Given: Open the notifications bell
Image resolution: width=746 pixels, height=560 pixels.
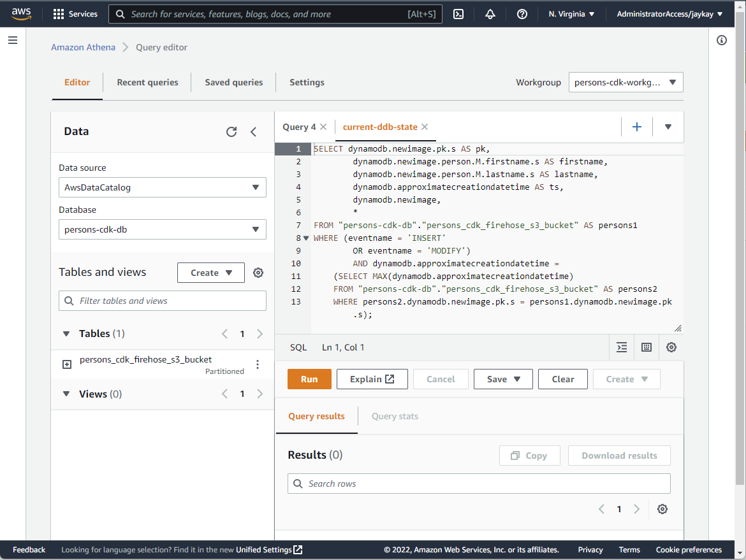Looking at the screenshot, I should (490, 13).
